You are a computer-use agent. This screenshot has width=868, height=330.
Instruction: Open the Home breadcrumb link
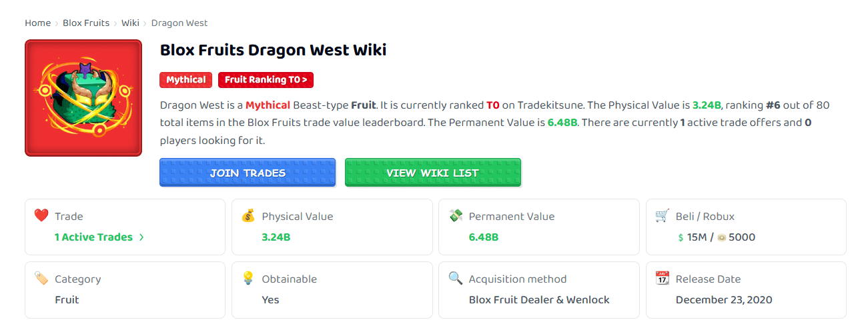pyautogui.click(x=38, y=23)
